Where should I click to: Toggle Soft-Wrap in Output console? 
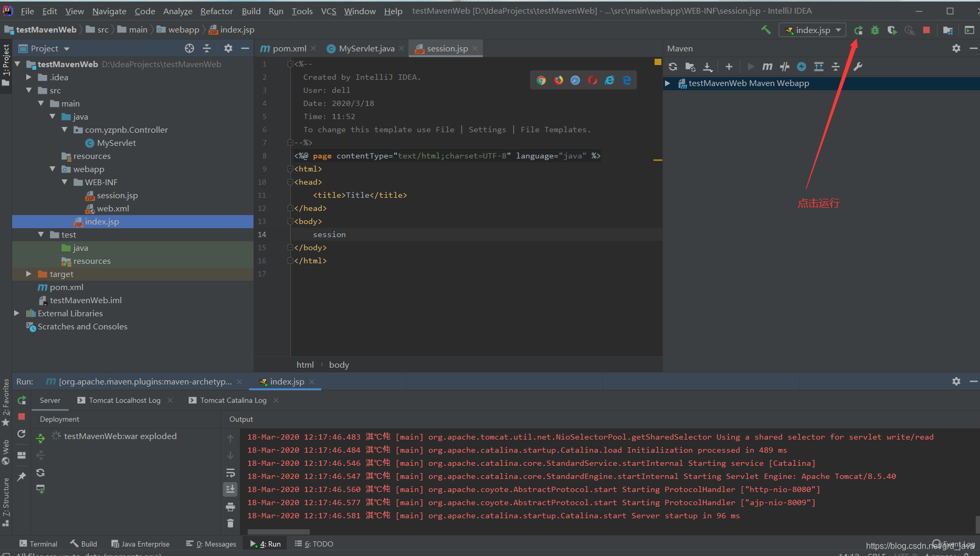pyautogui.click(x=230, y=473)
